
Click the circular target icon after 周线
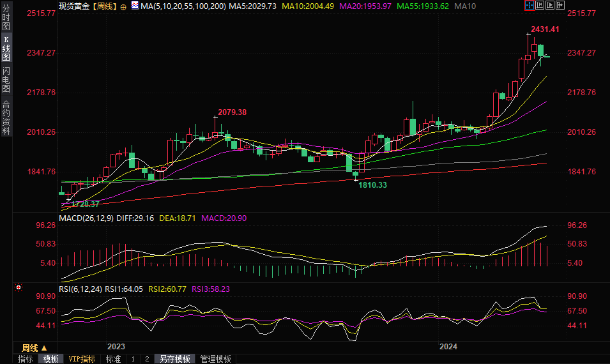123,6
